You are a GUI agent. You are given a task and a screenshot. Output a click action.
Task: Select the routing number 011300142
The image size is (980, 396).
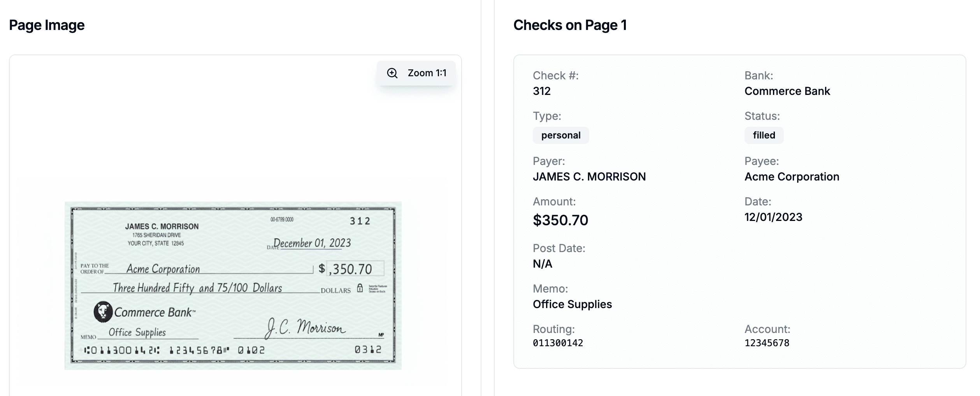tap(559, 343)
